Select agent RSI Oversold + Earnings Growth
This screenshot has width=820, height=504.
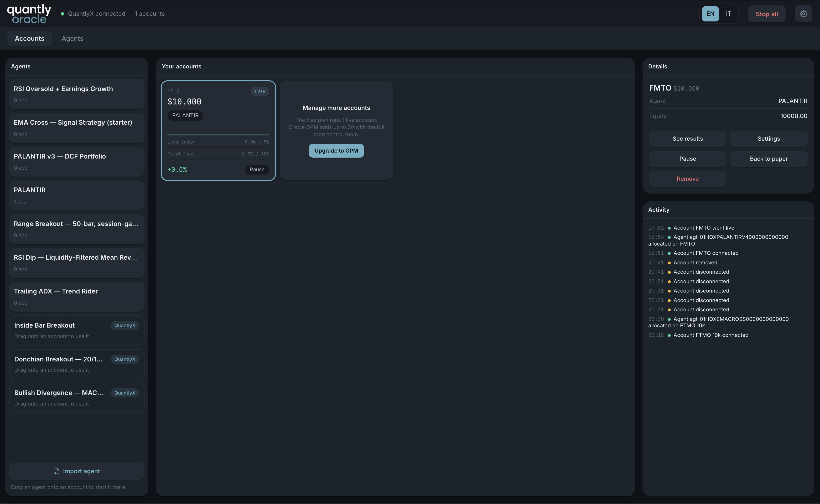pos(77,94)
